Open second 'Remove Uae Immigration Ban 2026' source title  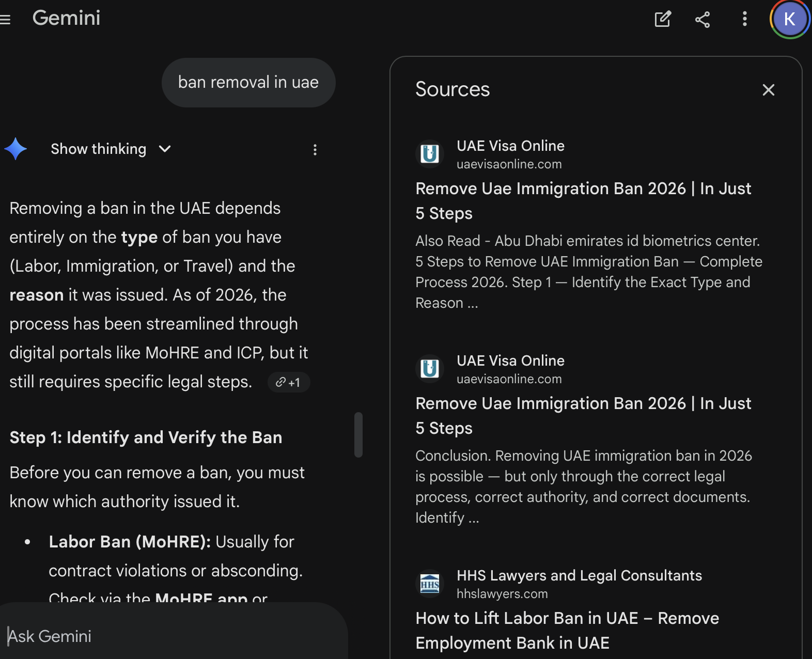pos(583,416)
